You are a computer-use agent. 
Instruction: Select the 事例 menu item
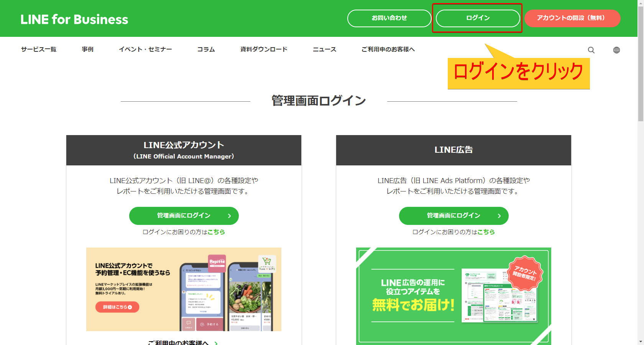click(87, 50)
